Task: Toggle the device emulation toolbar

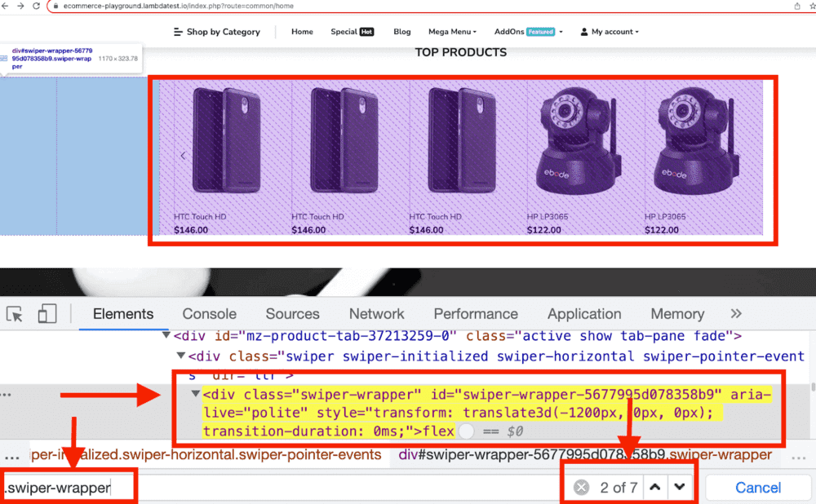Action: 46,313
